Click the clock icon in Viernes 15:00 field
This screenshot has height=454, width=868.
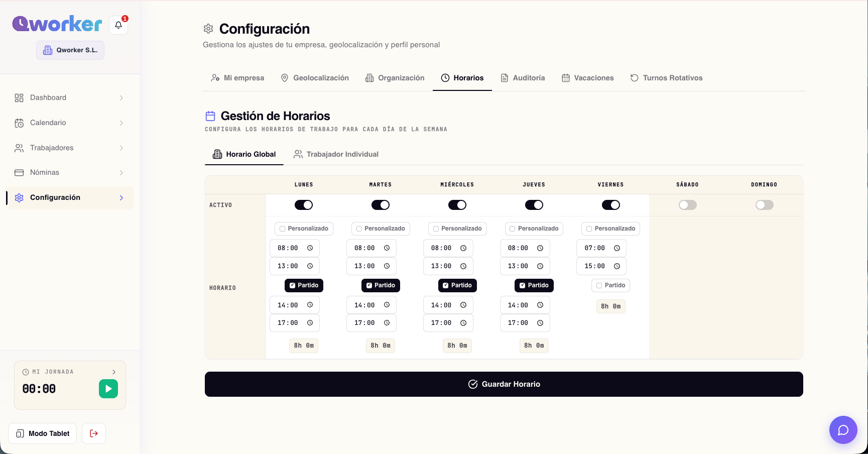[x=617, y=266]
